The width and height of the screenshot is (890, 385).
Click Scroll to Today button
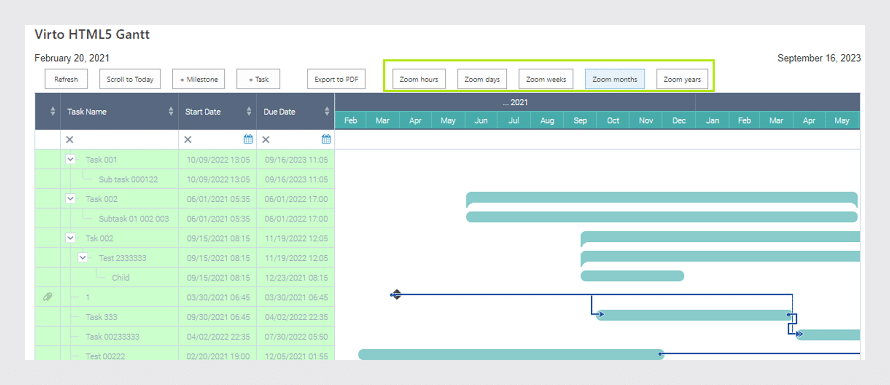pos(130,79)
